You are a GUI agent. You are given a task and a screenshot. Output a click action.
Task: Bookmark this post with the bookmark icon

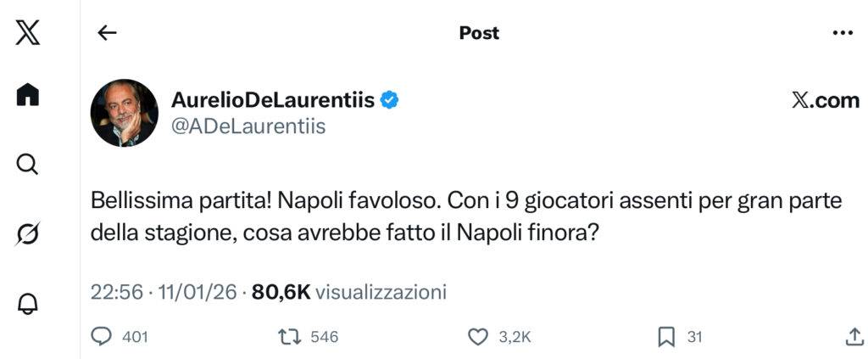tap(666, 337)
